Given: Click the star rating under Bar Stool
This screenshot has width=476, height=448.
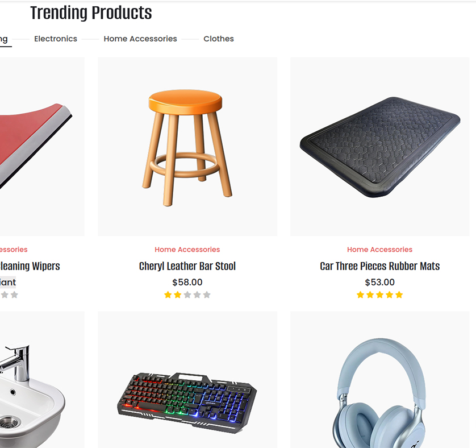Looking at the screenshot, I should (187, 295).
